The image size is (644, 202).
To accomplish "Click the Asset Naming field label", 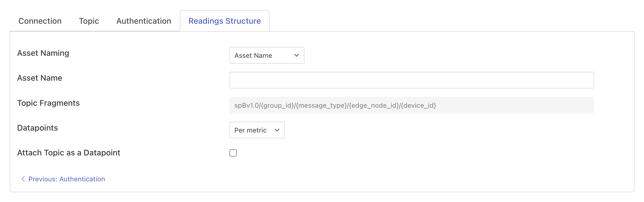I will point(43,53).
